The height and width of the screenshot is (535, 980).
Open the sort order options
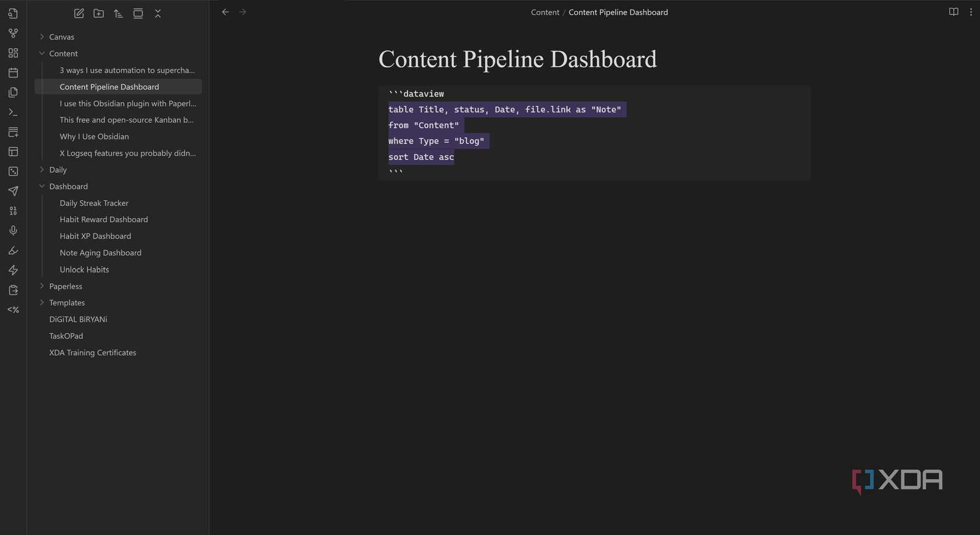[118, 13]
